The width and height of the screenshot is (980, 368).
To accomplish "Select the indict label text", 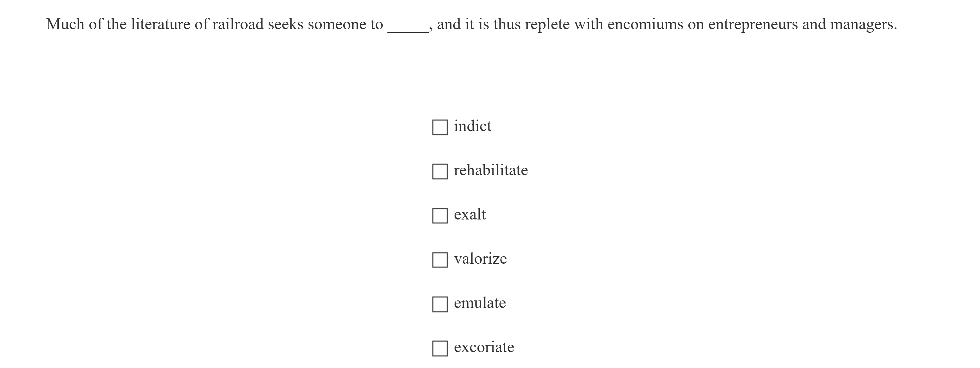I will pyautogui.click(x=473, y=126).
